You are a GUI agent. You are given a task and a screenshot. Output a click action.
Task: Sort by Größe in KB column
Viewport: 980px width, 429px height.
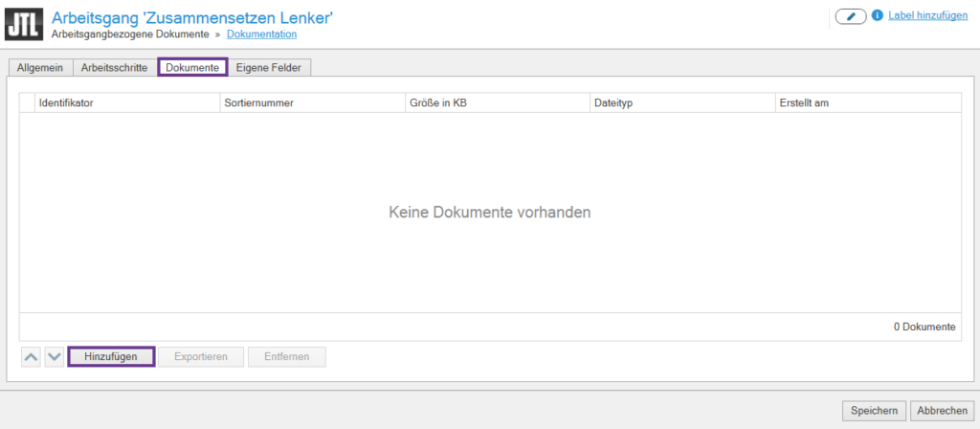498,103
